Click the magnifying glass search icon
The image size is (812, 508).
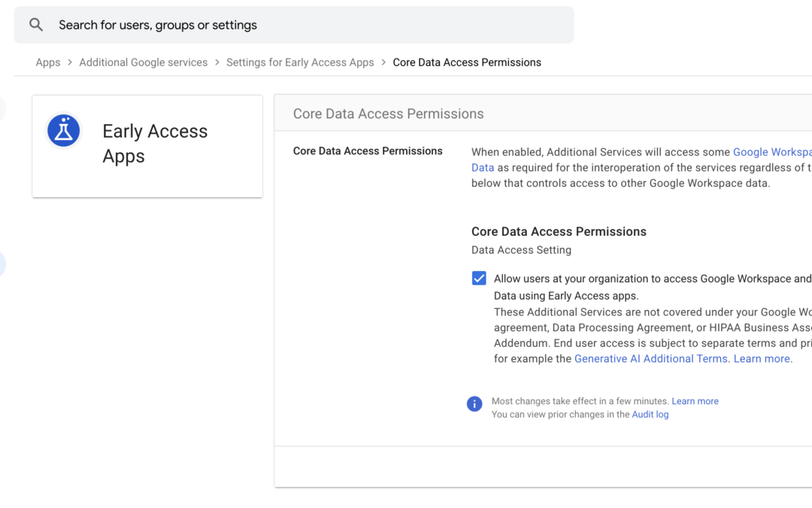[x=36, y=24]
